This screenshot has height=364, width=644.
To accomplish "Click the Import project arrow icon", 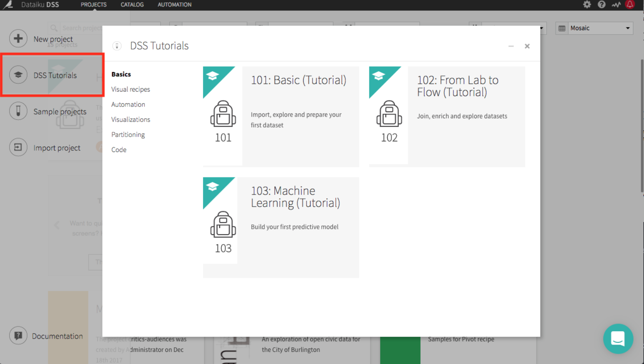I will coord(18,147).
